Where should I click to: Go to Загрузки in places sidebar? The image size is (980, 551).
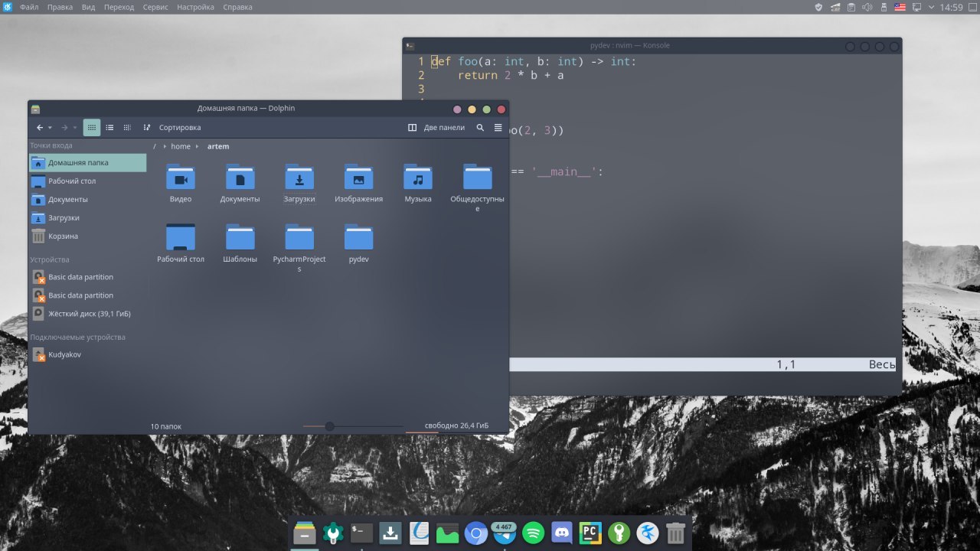click(64, 218)
